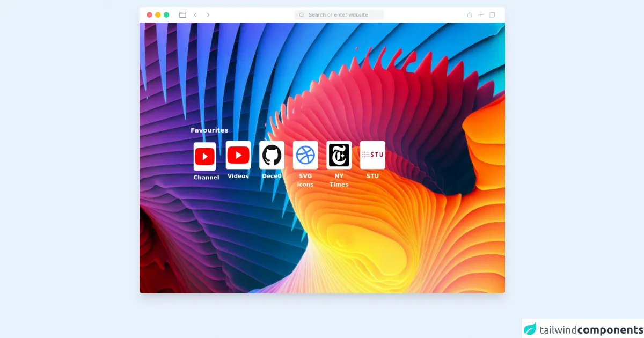This screenshot has width=644, height=338.
Task: Click the NY Times text label
Action: tap(339, 180)
